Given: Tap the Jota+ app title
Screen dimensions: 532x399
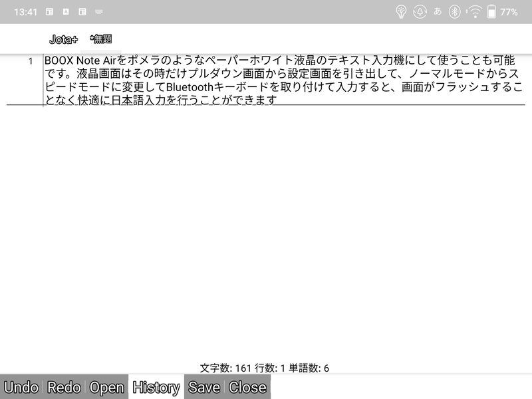Looking at the screenshot, I should [63, 40].
